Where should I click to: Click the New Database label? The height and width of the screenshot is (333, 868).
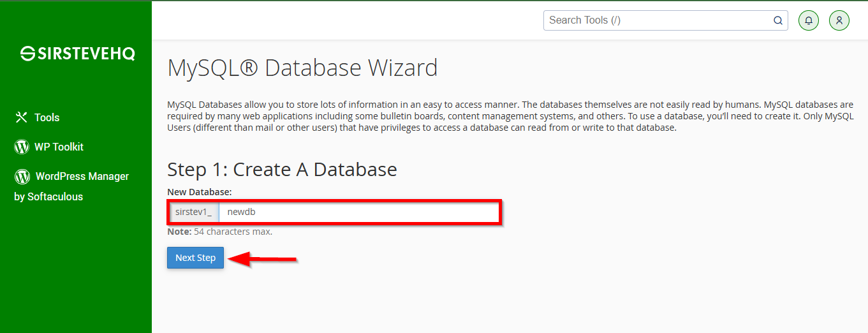click(x=200, y=191)
